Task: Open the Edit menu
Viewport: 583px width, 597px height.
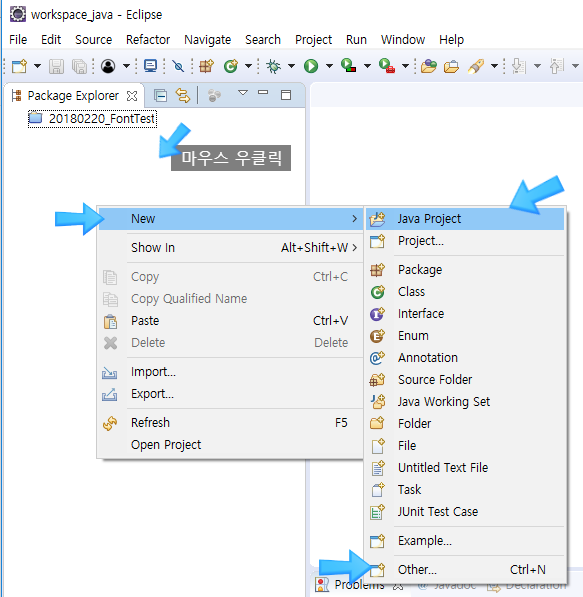Action: tap(51, 40)
